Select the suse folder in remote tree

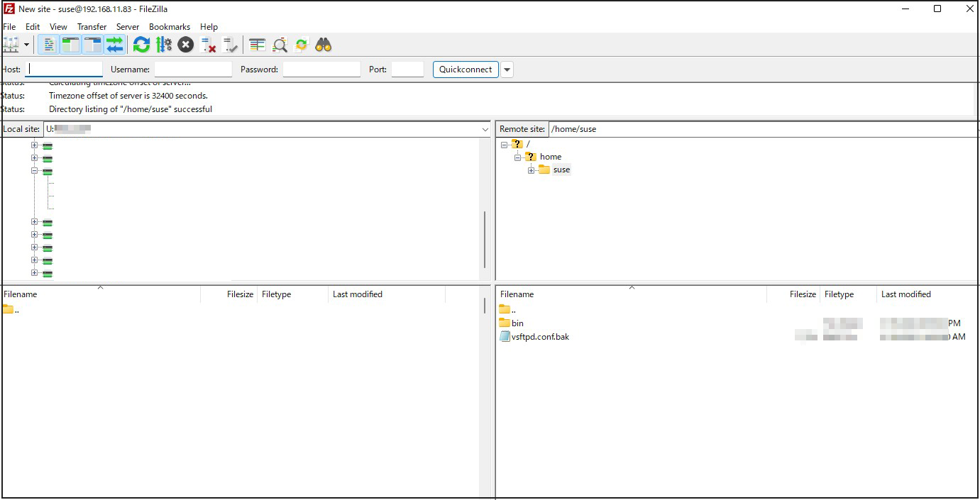[561, 170]
